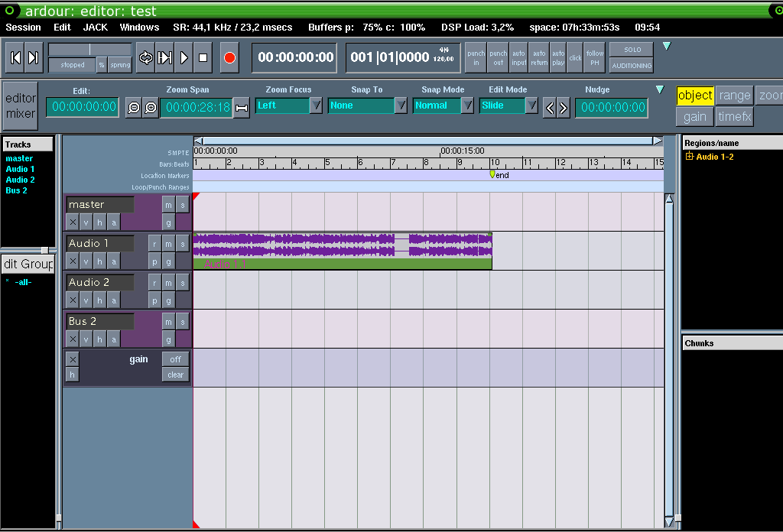Arm the red record button

click(x=229, y=58)
